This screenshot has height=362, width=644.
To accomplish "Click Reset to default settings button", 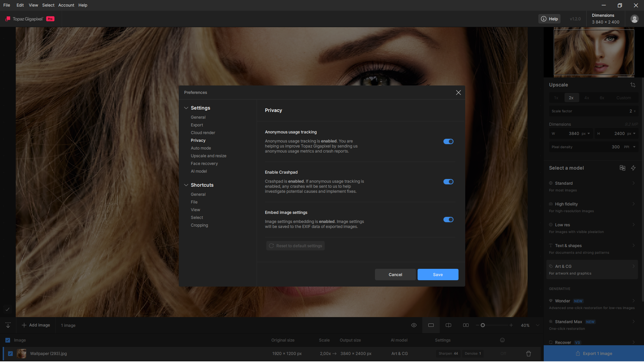I will point(296,246).
